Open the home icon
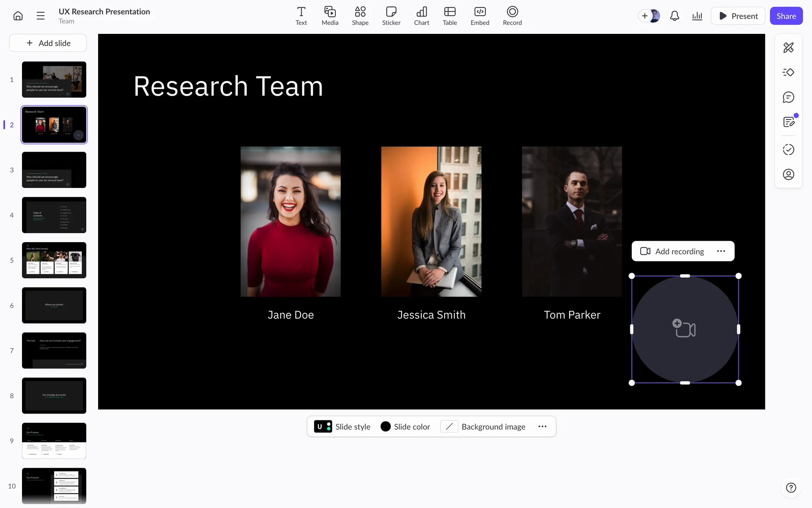 [18, 16]
